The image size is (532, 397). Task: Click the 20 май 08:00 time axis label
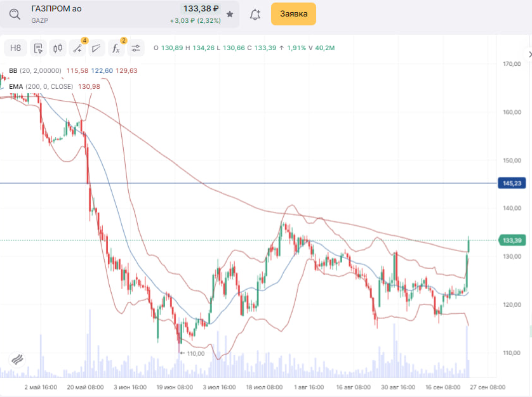pos(85,387)
